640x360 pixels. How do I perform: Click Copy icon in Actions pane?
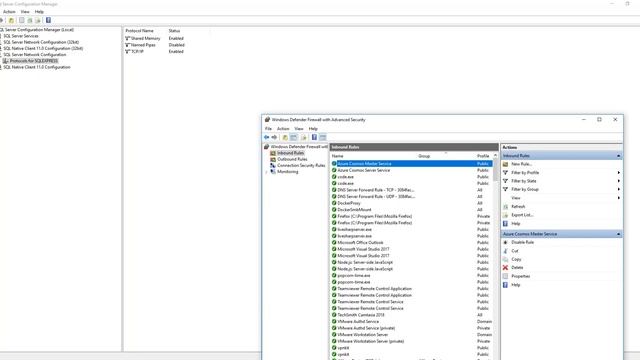505,260
